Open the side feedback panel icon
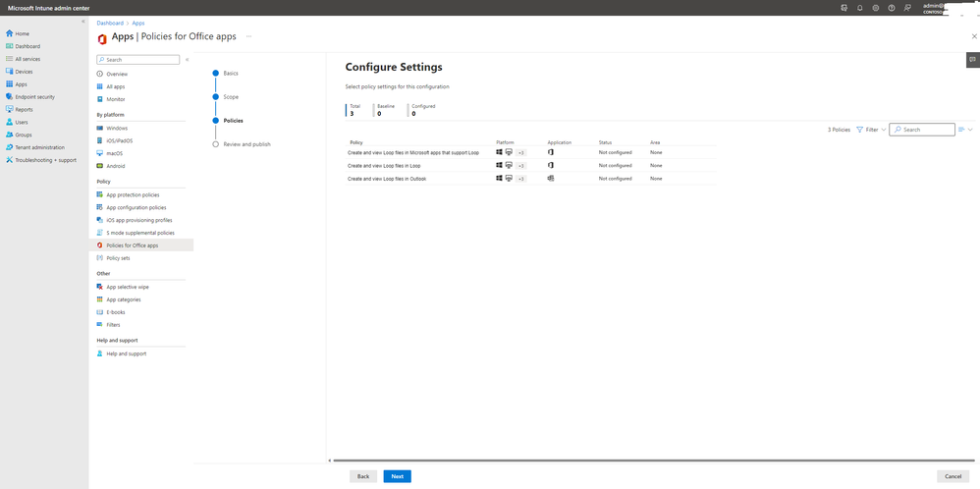Screen dimensions: 980x489 (x=972, y=59)
